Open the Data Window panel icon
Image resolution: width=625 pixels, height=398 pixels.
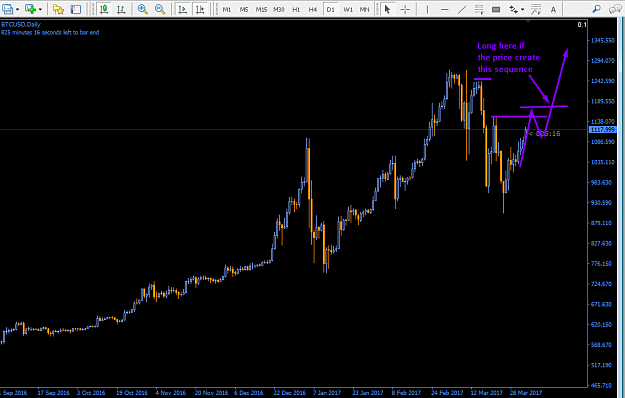(x=76, y=9)
